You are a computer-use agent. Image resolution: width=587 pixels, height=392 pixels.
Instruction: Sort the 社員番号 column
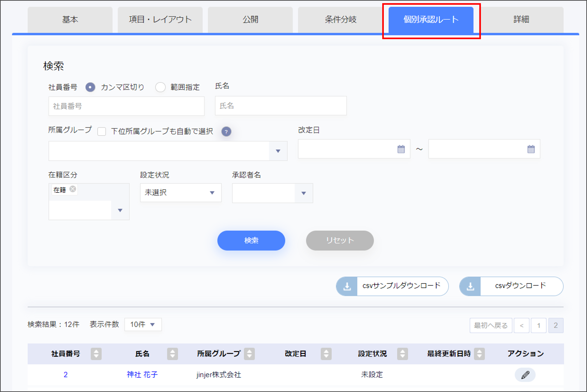[x=96, y=354]
